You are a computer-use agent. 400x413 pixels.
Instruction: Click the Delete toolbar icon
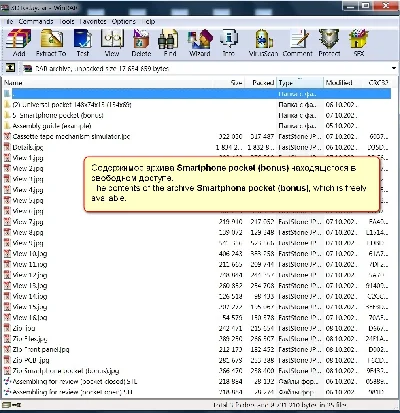(141, 43)
